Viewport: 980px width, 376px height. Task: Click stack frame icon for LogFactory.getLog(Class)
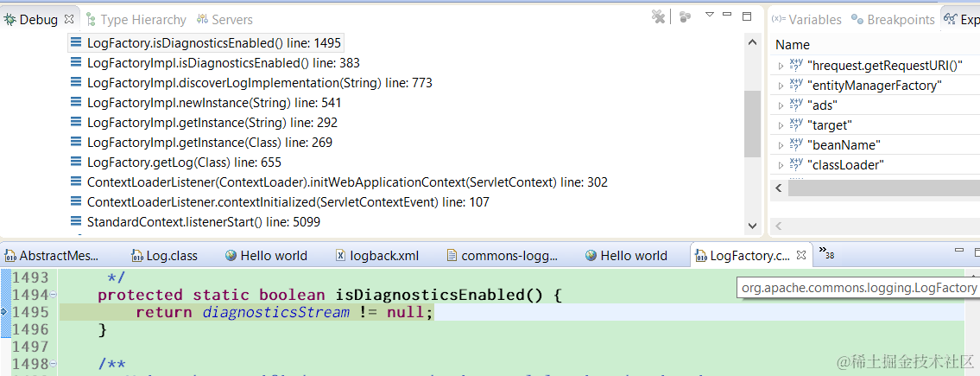coord(76,163)
